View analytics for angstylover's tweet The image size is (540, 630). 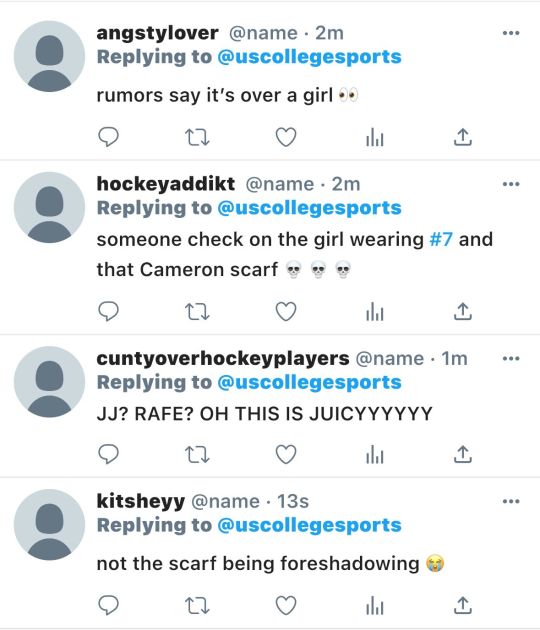click(x=375, y=137)
